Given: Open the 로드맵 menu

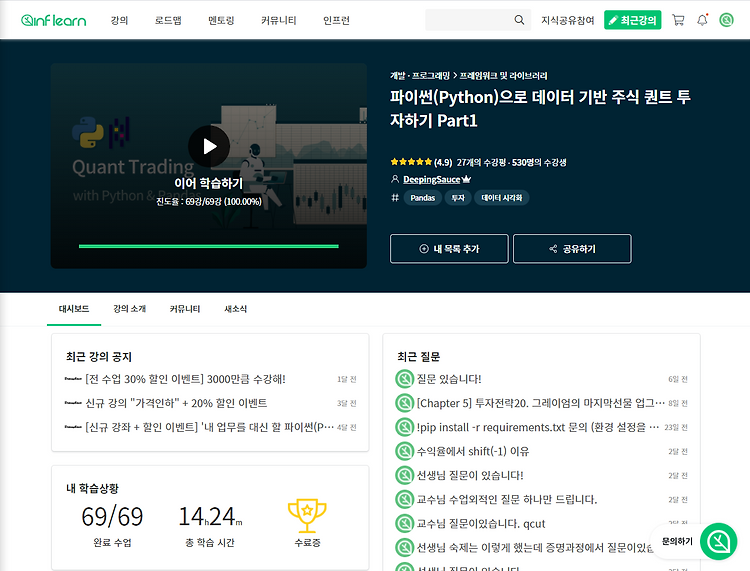Looking at the screenshot, I should 168,20.
